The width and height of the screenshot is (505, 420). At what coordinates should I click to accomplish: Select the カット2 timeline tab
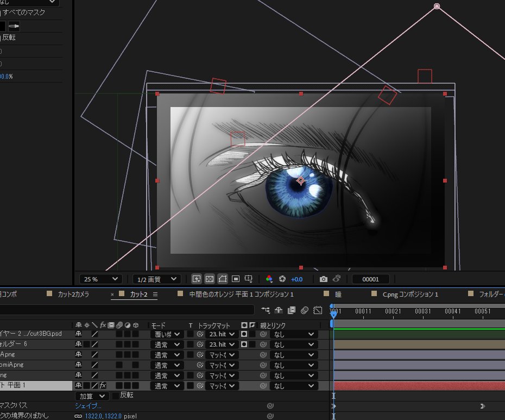click(138, 294)
